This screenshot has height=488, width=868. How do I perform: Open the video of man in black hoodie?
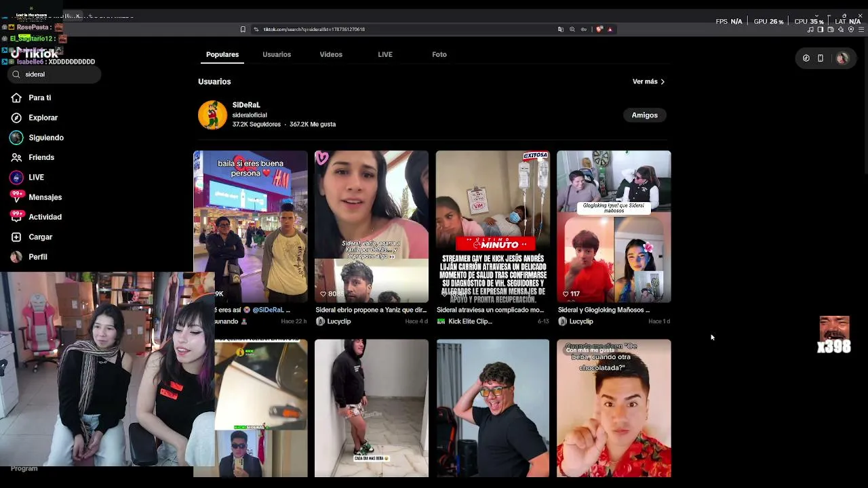click(372, 408)
